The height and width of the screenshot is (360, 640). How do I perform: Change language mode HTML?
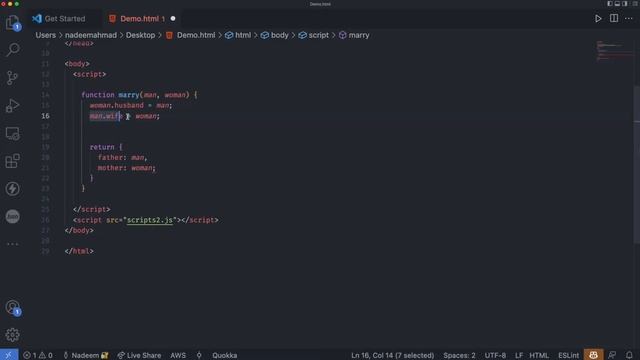539,355
